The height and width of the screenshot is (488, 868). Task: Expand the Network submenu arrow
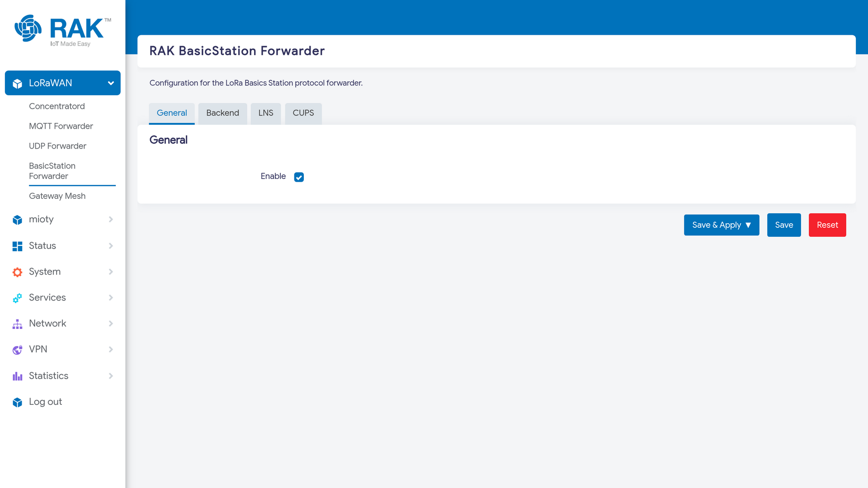(x=111, y=324)
